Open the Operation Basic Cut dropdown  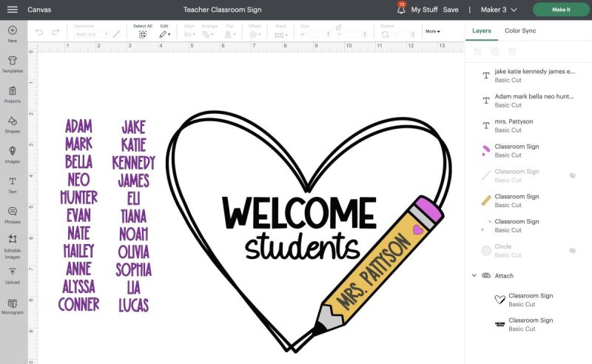pos(91,34)
